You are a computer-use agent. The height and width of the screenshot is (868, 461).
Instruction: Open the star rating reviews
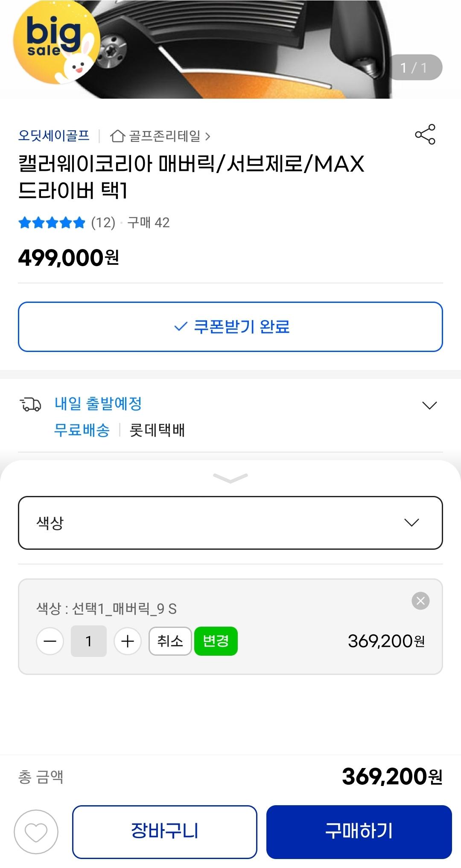(x=52, y=223)
